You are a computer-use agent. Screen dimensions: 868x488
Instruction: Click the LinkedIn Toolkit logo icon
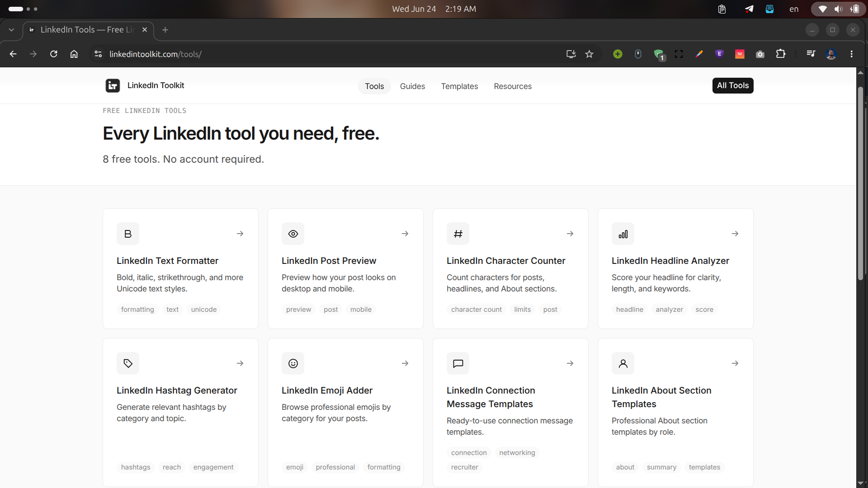(113, 85)
